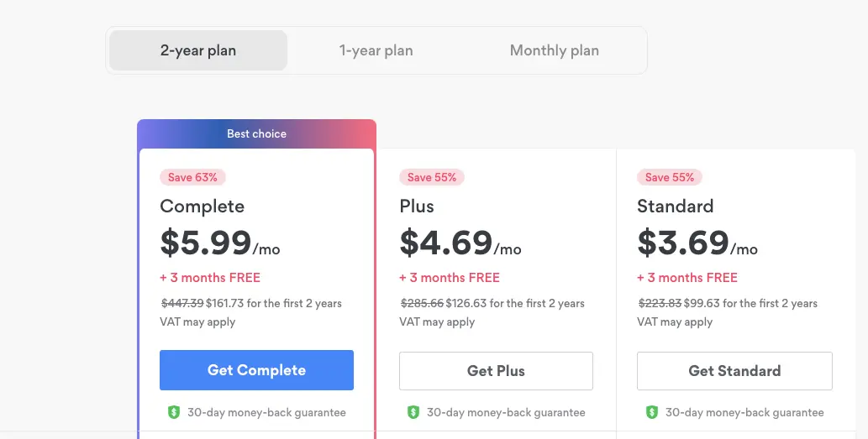Click the Standard plan title

676,206
